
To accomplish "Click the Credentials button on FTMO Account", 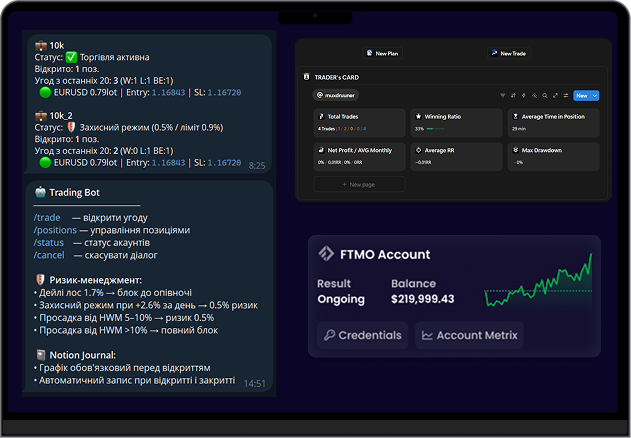I will pyautogui.click(x=363, y=335).
